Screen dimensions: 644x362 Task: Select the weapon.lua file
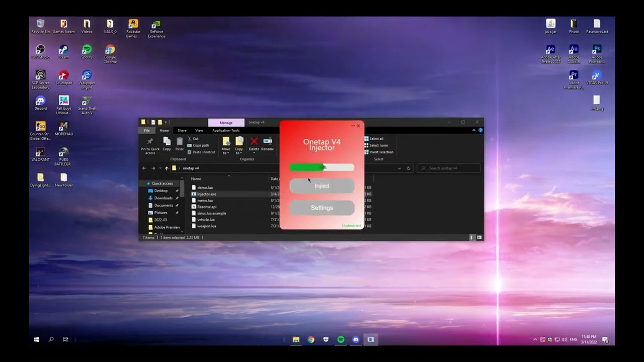tap(206, 226)
